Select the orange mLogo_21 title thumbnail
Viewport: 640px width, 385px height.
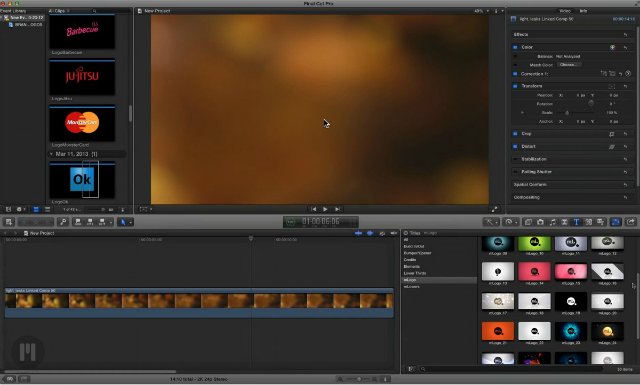498,331
